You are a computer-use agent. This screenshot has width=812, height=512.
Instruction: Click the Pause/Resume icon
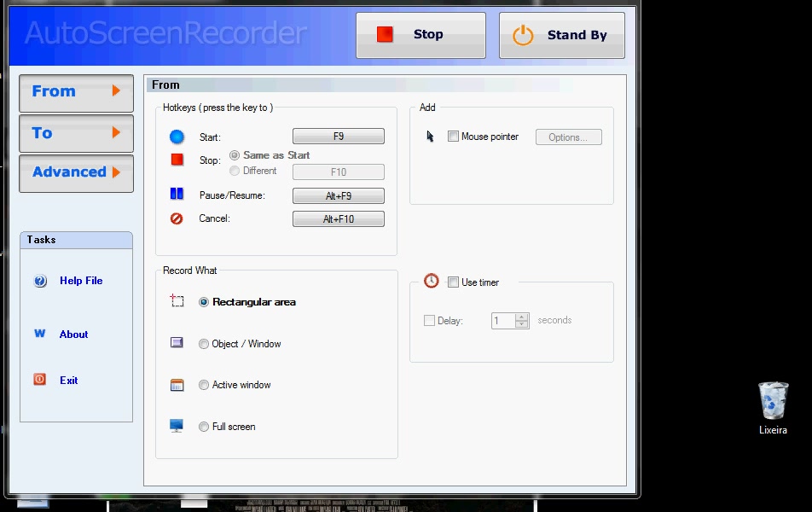point(177,195)
